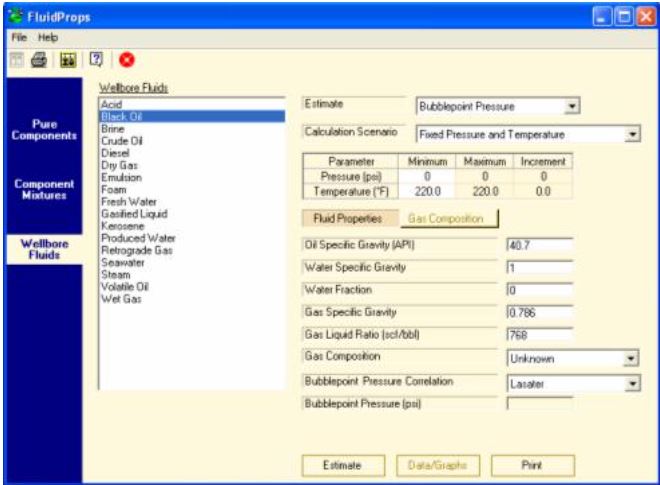Expand the Calculation Scenario dropdown
This screenshot has width=660, height=485.
click(x=632, y=134)
